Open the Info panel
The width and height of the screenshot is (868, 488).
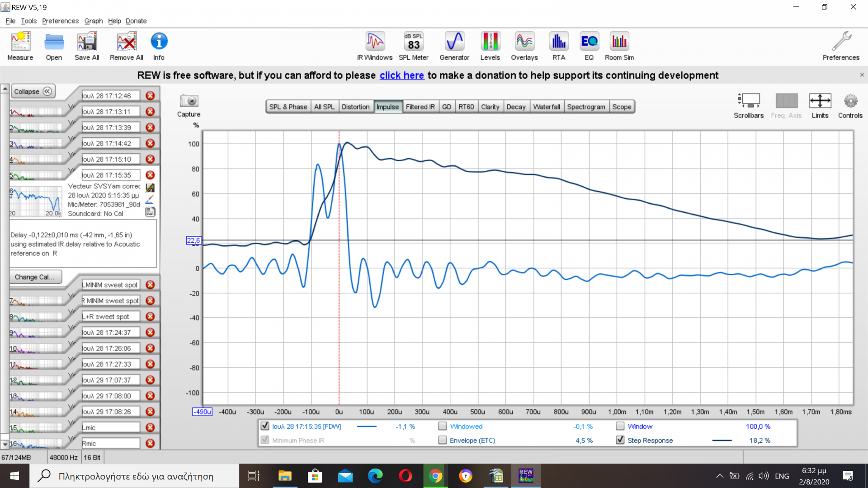[x=159, y=46]
